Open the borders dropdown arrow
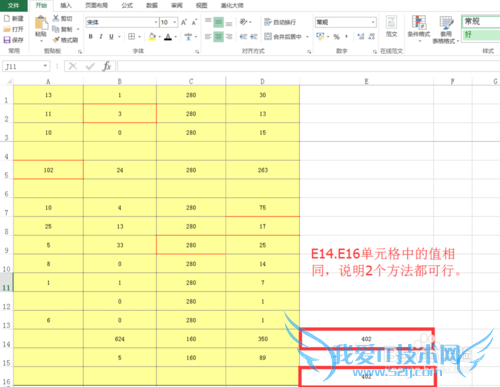 [139, 37]
